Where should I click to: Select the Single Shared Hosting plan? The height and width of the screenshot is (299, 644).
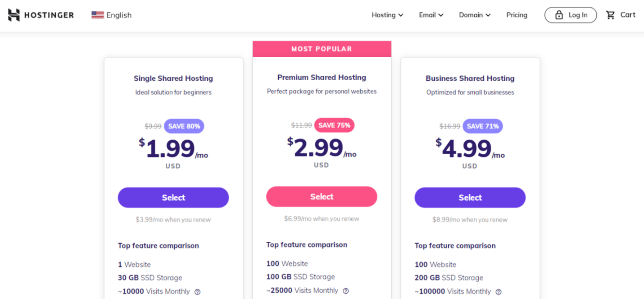[x=173, y=198]
